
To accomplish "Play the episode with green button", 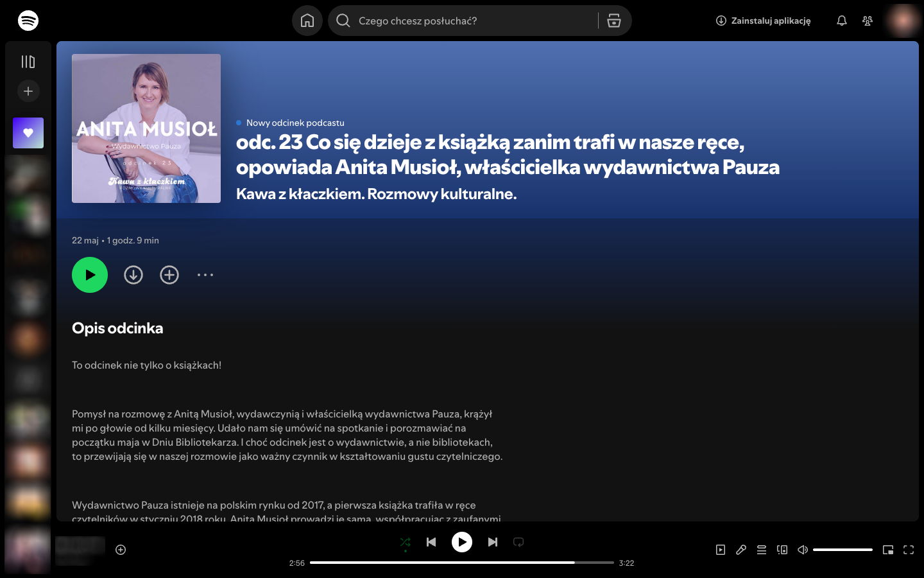I will [90, 275].
